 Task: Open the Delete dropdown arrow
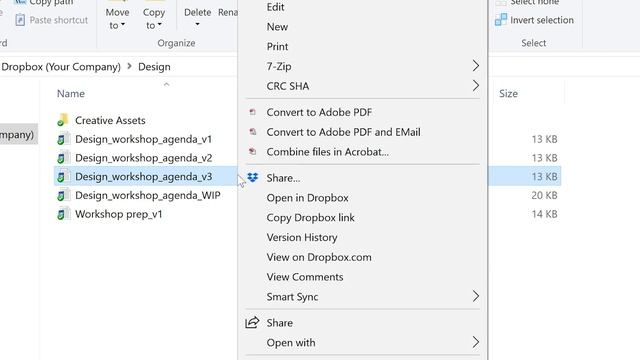[x=198, y=25]
